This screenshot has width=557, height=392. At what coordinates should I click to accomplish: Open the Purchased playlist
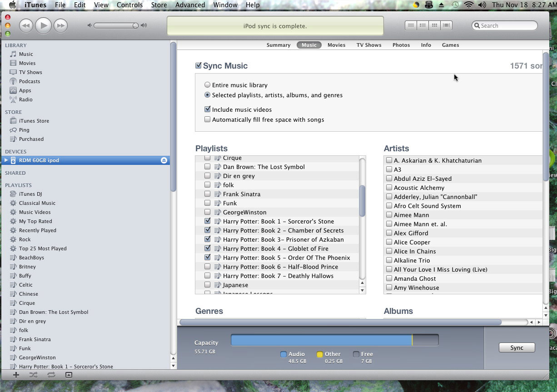click(31, 139)
